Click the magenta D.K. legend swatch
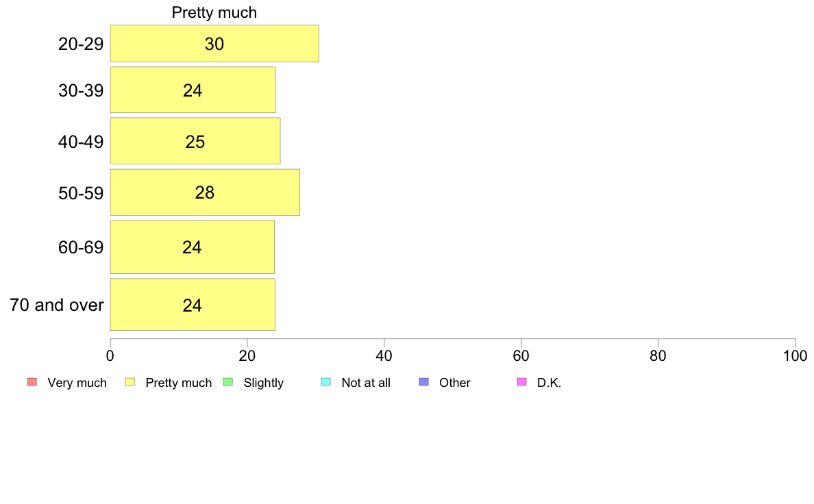Image resolution: width=814 pixels, height=504 pixels. (521, 382)
